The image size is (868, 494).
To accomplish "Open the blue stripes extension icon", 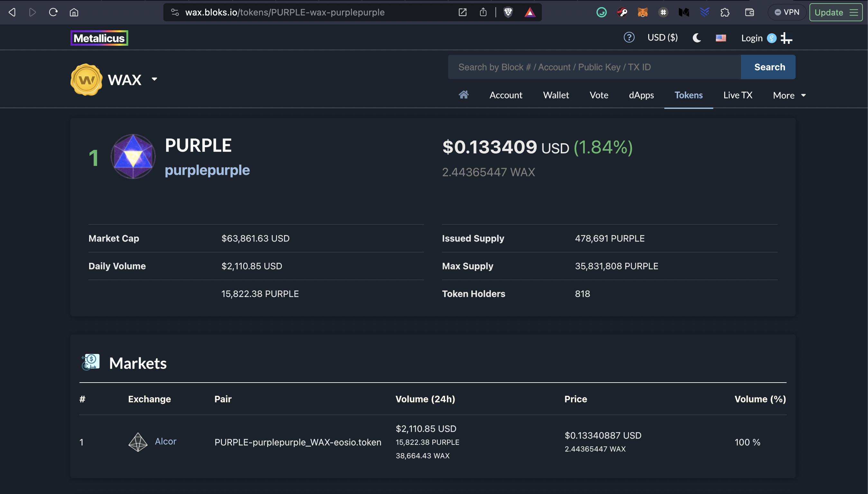I will point(705,13).
